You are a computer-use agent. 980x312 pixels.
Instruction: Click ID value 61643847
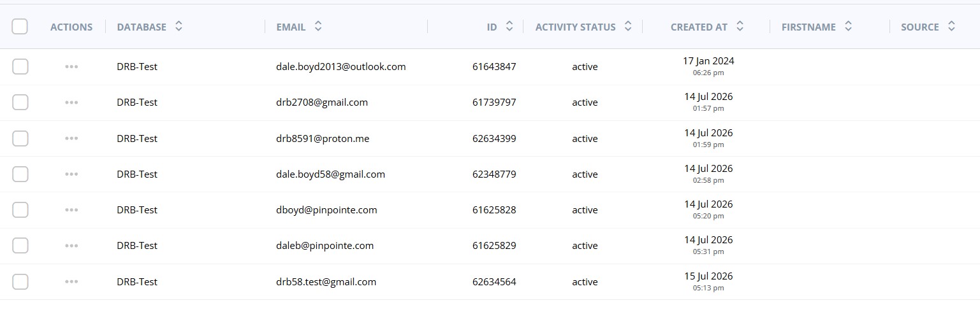(x=494, y=66)
